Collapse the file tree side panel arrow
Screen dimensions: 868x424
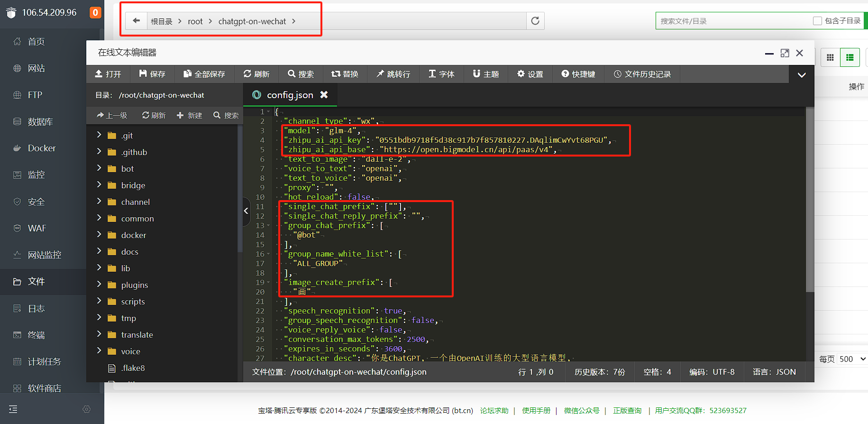click(x=246, y=211)
